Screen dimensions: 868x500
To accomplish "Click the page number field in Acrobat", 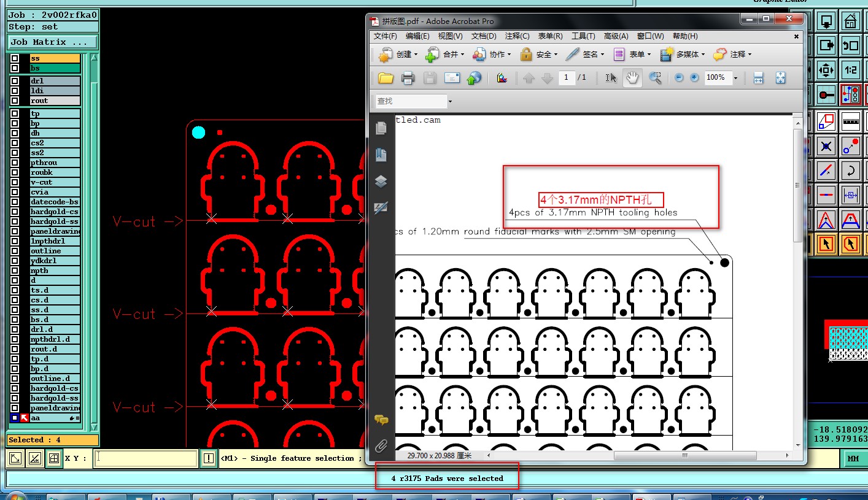I will click(567, 78).
